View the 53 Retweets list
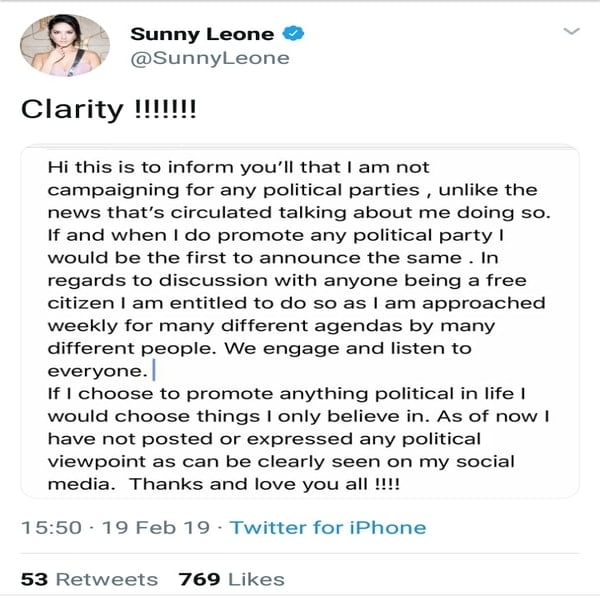 tap(90, 579)
